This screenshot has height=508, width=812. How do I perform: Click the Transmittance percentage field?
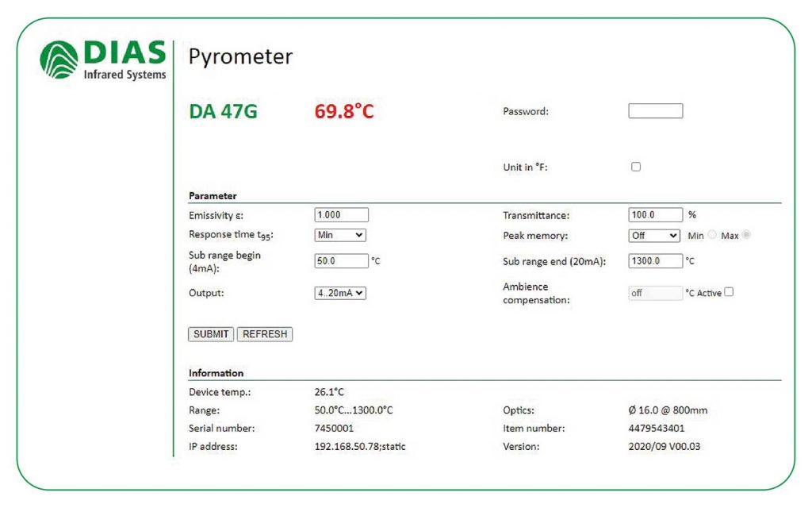click(x=657, y=214)
